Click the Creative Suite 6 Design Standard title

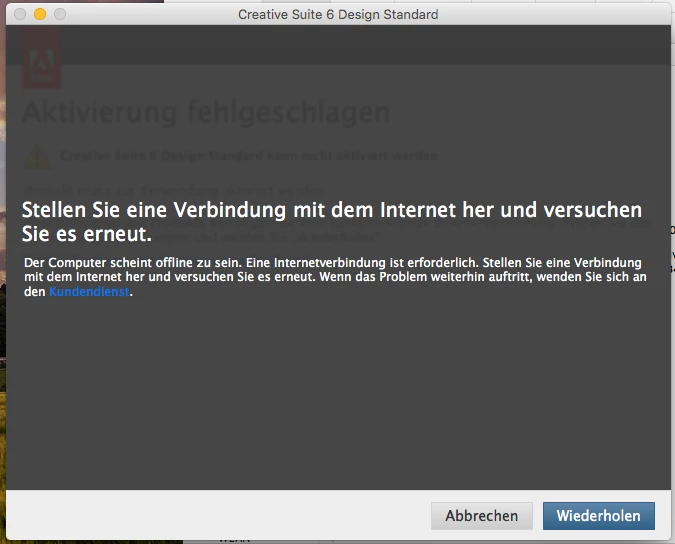point(338,15)
